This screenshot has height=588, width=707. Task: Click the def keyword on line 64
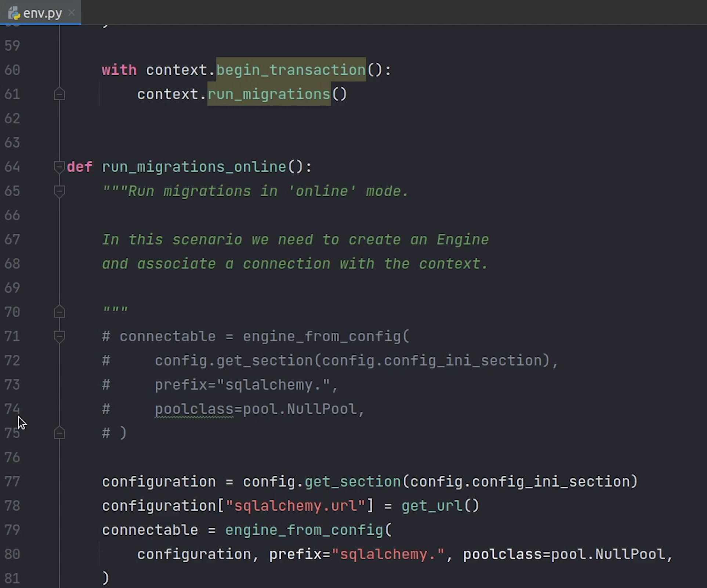pyautogui.click(x=80, y=167)
